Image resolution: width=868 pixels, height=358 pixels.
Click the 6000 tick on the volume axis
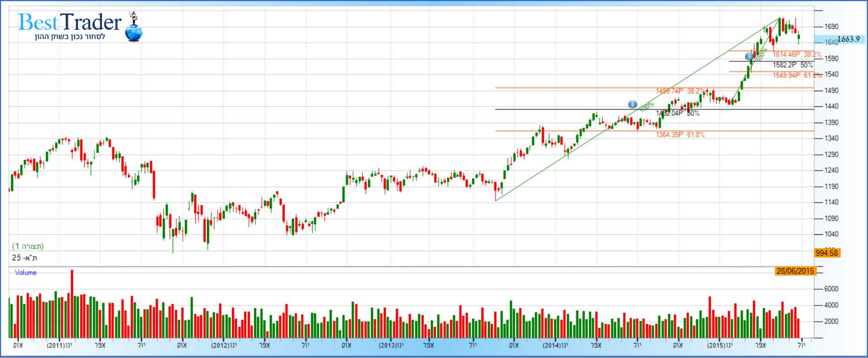(x=831, y=289)
